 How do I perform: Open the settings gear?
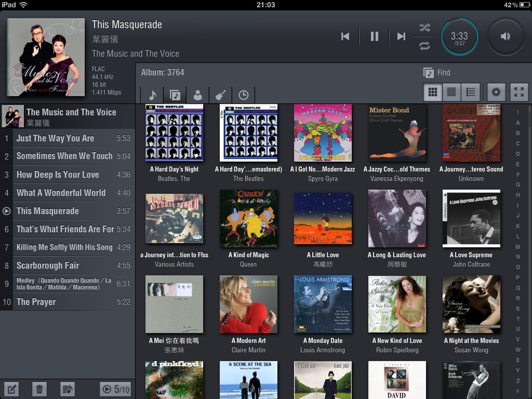pos(496,92)
